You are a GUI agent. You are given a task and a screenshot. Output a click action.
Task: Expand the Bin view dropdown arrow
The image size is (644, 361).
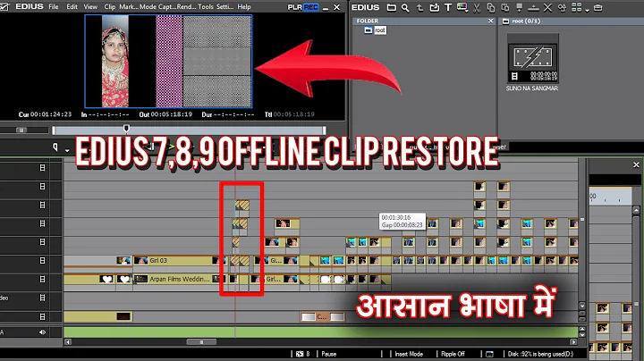point(587,10)
